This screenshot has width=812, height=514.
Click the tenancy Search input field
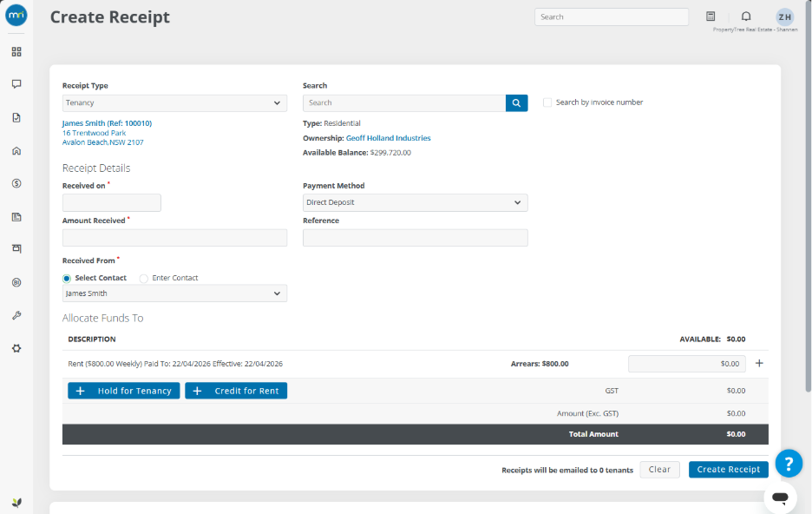404,103
